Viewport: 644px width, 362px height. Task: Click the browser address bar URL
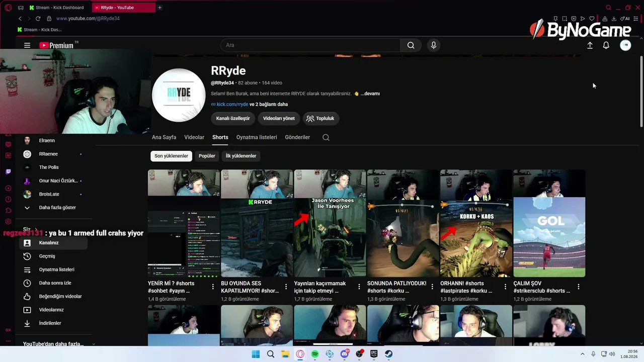pos(88,19)
